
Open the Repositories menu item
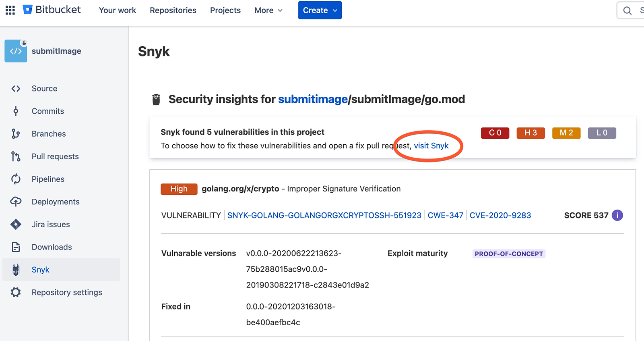173,10
